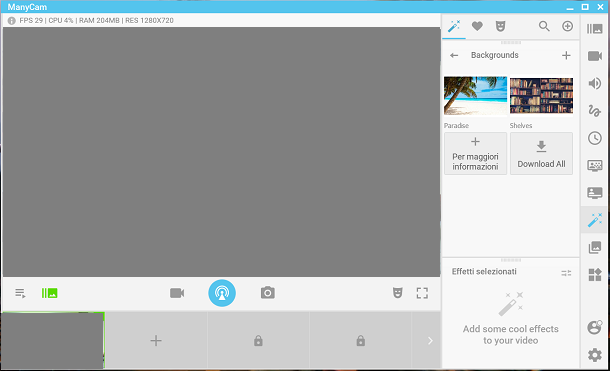
Task: Click the Paradise label
Action: click(456, 126)
